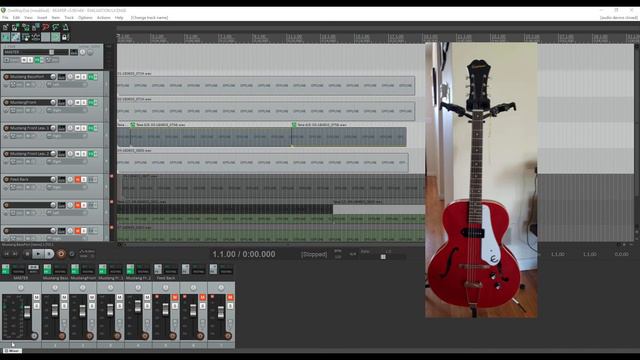Arm the Mustang BassPort track for recording

[x=7, y=77]
